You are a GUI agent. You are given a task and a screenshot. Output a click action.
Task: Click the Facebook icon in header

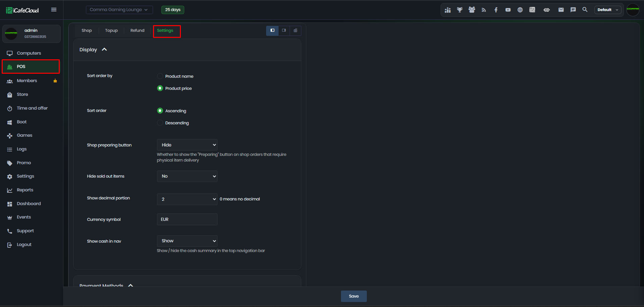point(496,10)
